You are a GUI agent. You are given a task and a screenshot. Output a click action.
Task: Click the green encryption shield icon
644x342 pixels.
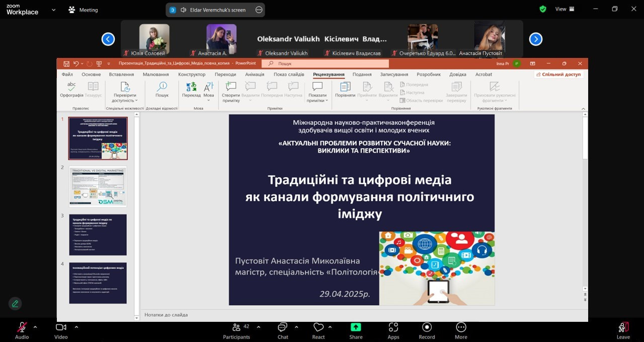(x=543, y=9)
